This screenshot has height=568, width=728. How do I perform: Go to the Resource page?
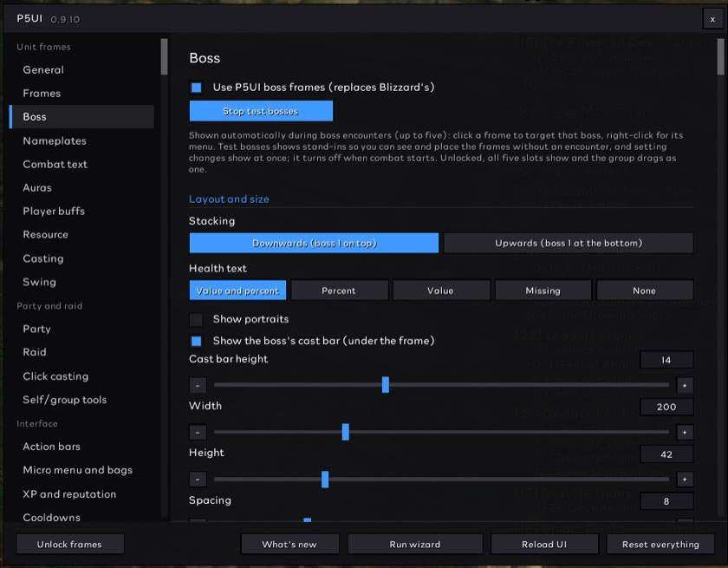coord(81,234)
